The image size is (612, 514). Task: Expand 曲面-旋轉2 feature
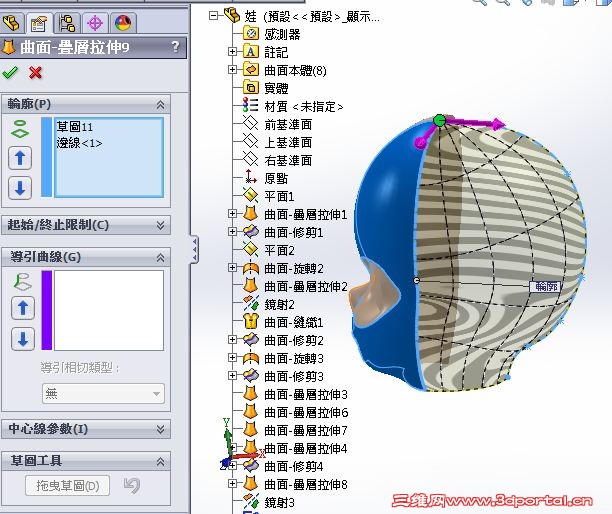[x=232, y=267]
